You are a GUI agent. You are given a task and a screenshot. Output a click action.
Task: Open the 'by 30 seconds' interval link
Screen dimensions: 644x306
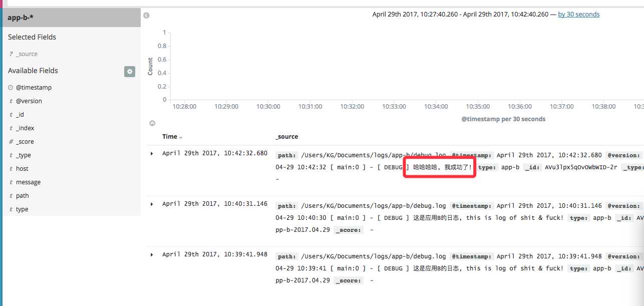click(578, 15)
